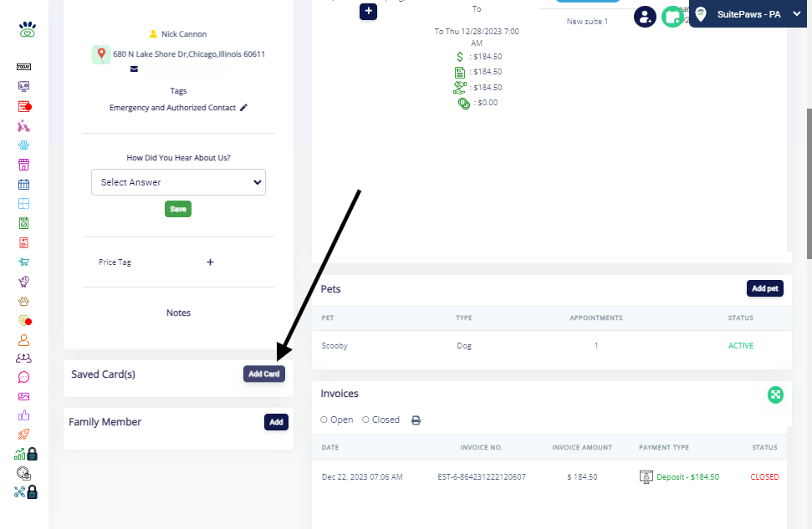This screenshot has height=529, width=812.
Task: Click the green Save button
Action: [x=178, y=209]
